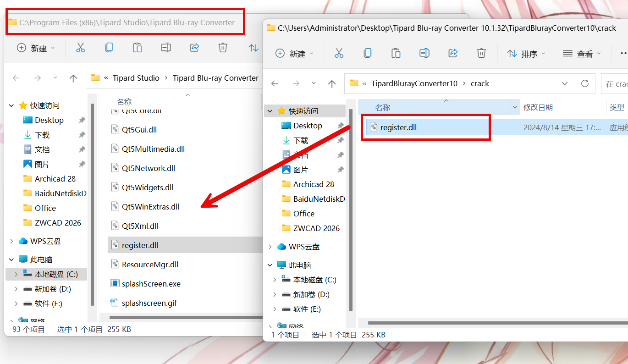The width and height of the screenshot is (628, 364).
Task: Click the 修改日期 column header
Action: [x=538, y=107]
